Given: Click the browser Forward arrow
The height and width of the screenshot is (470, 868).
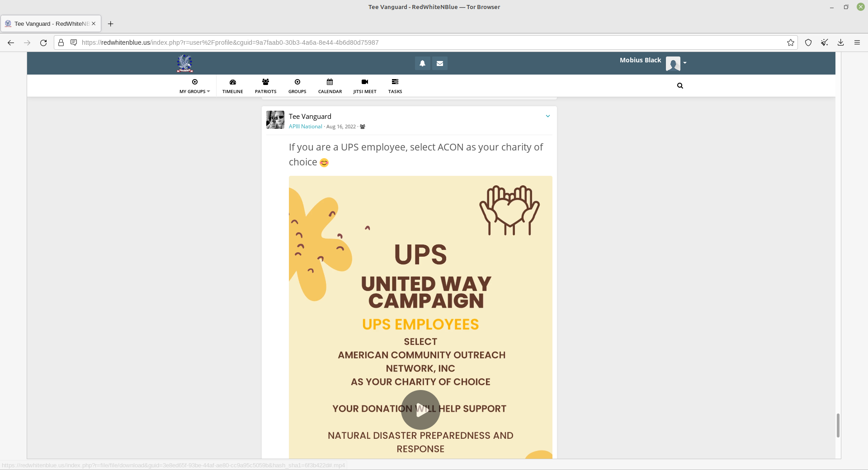Looking at the screenshot, I should [x=27, y=42].
